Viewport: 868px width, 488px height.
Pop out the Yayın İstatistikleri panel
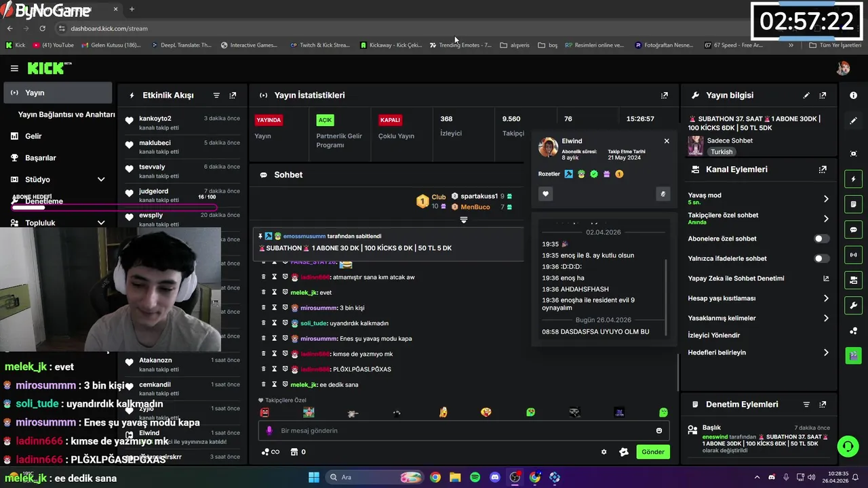[x=665, y=96]
